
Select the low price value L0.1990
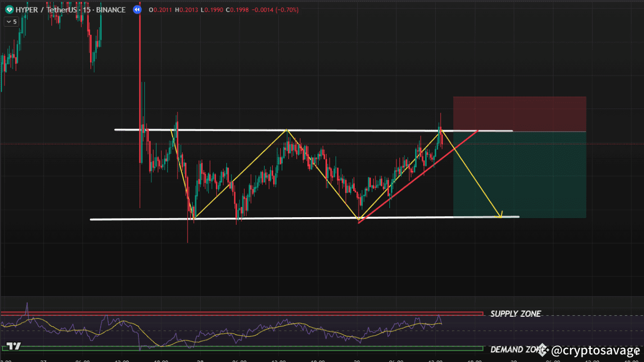pos(212,10)
